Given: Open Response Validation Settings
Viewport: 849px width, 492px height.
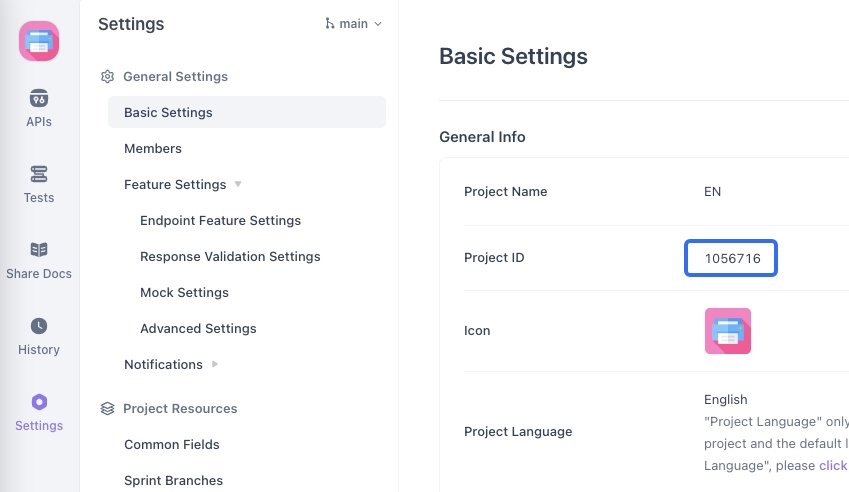Looking at the screenshot, I should pyautogui.click(x=230, y=257).
